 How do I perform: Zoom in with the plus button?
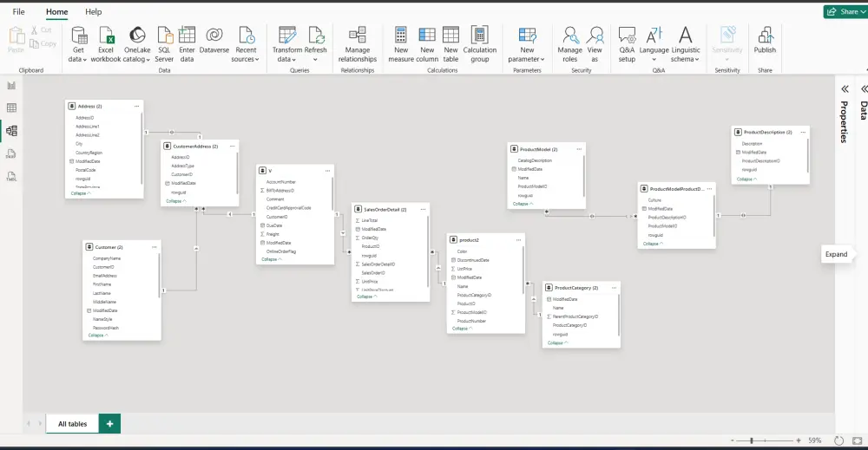[x=799, y=440]
